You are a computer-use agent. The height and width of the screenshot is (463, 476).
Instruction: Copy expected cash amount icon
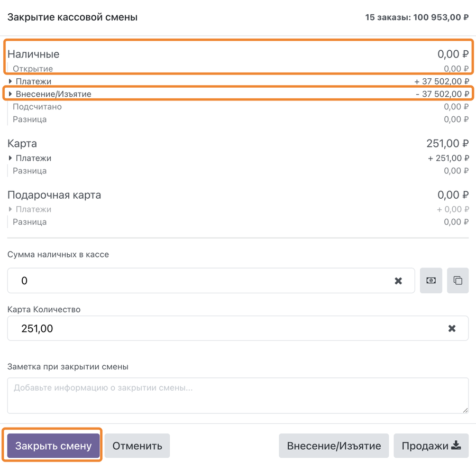[x=458, y=280]
